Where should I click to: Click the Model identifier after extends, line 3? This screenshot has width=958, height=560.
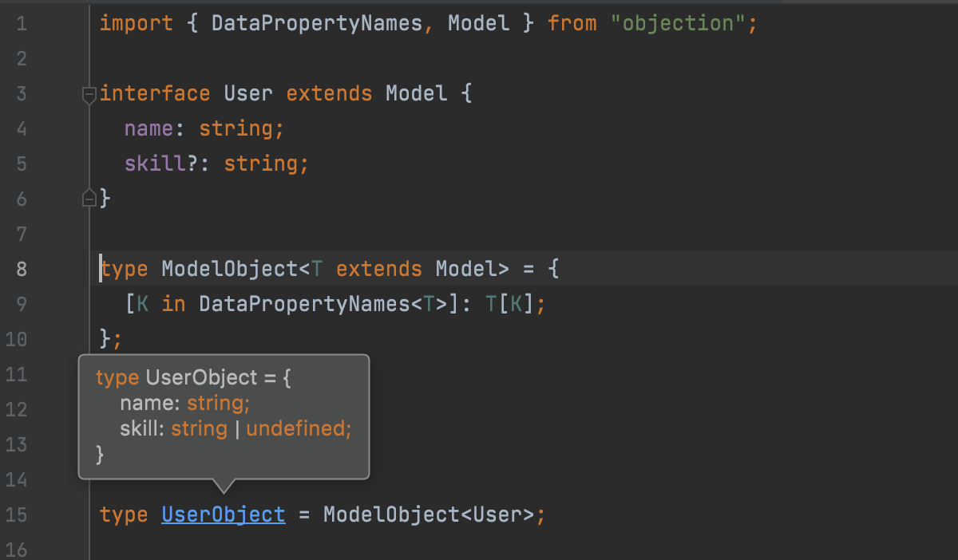tap(416, 94)
